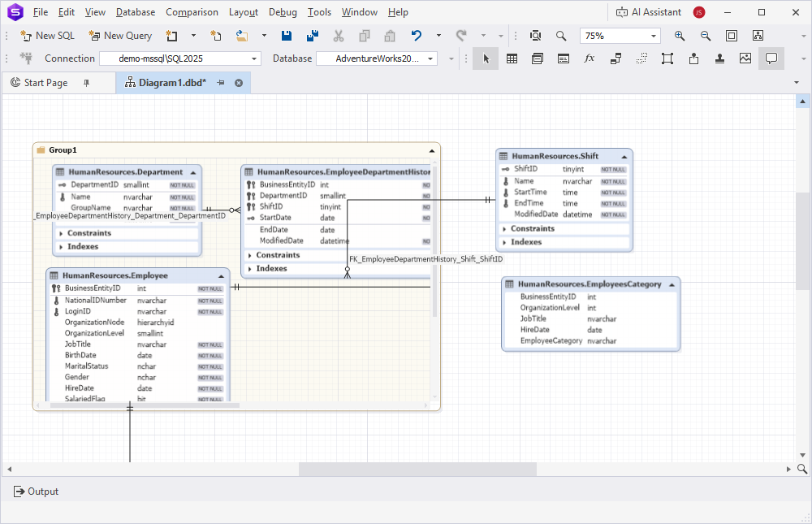Open the AI Assistant panel
Screen dimensions: 812x524
point(648,12)
